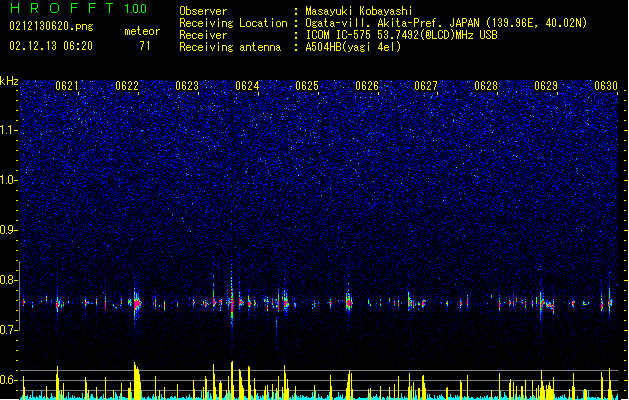The height and width of the screenshot is (400, 629).
Task: Click the 0.8 kHz axis label
Action: 9,280
